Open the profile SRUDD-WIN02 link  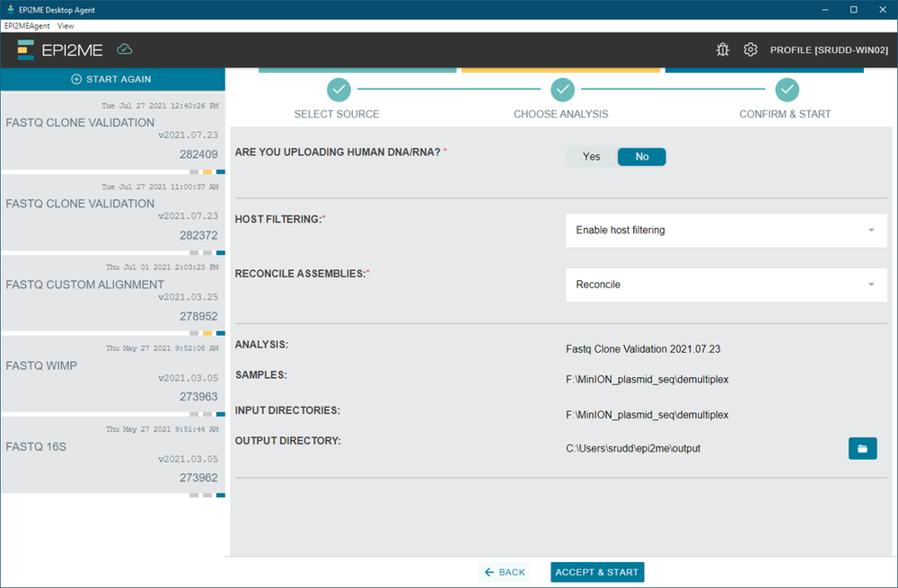(x=829, y=49)
